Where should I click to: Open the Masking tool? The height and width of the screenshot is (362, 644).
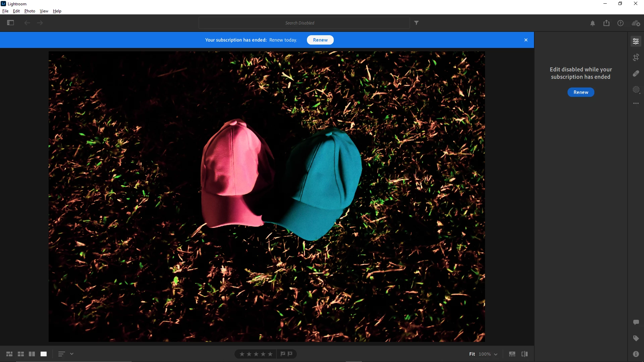coord(636,89)
